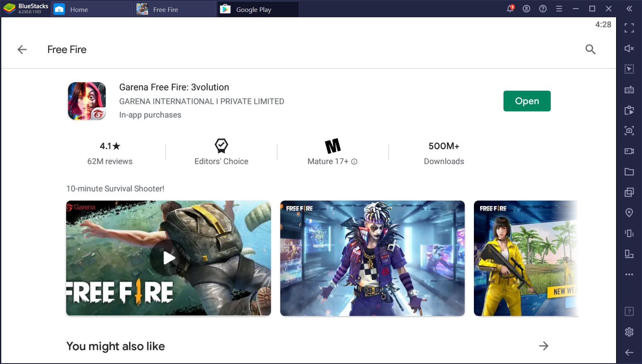Switch to the Free Fire tab
The width and height of the screenshot is (642, 364).
175,9
